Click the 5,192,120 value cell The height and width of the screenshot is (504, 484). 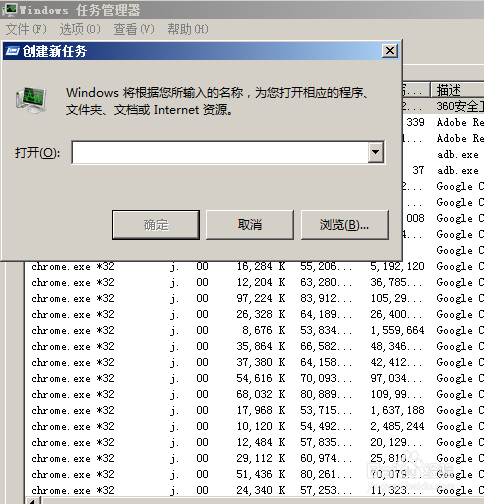pos(397,266)
